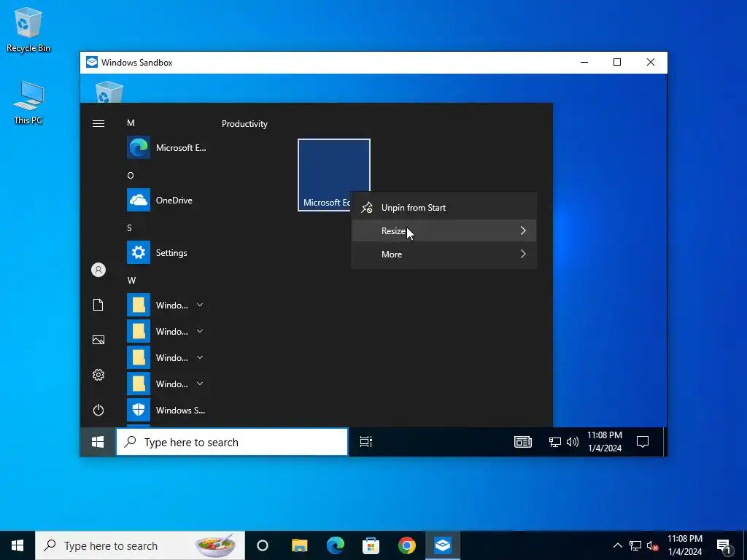Open sandbox Action Center notification icon
The image size is (747, 560).
coord(643,442)
